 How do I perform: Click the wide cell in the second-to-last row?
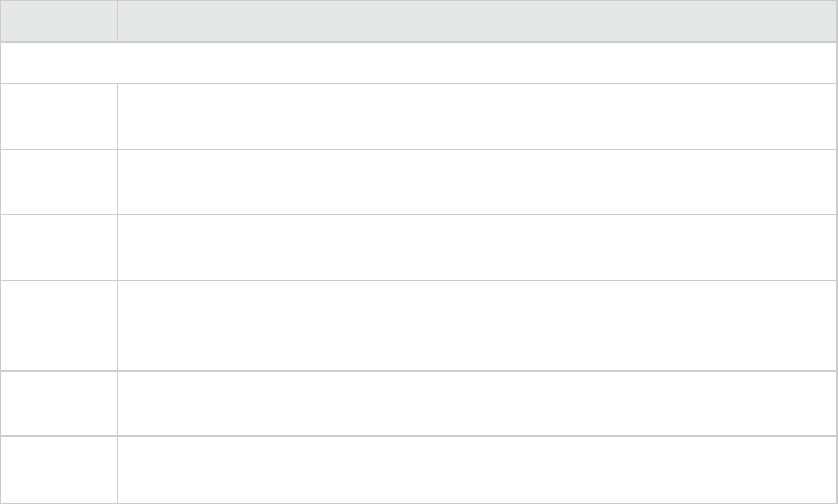[471, 403]
